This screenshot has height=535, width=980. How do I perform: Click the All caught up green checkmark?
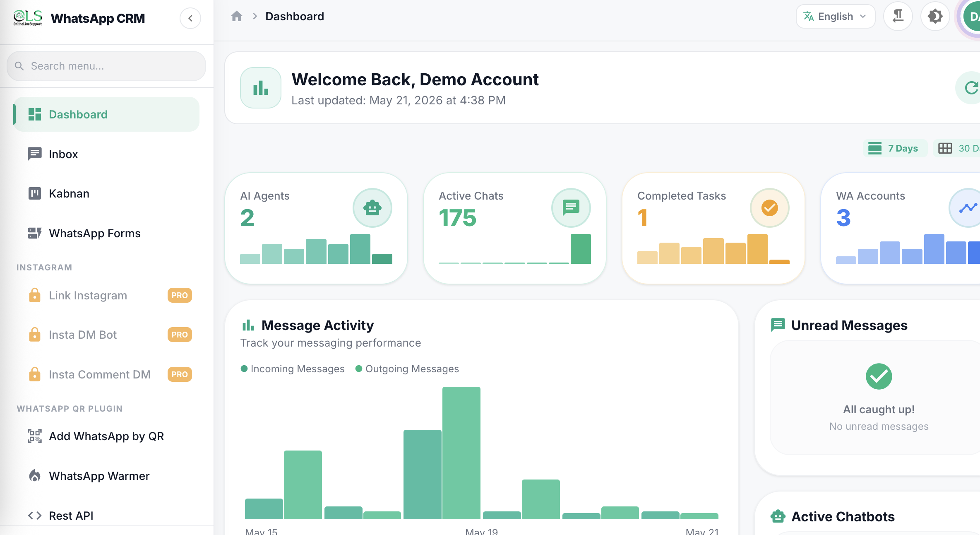(x=879, y=376)
